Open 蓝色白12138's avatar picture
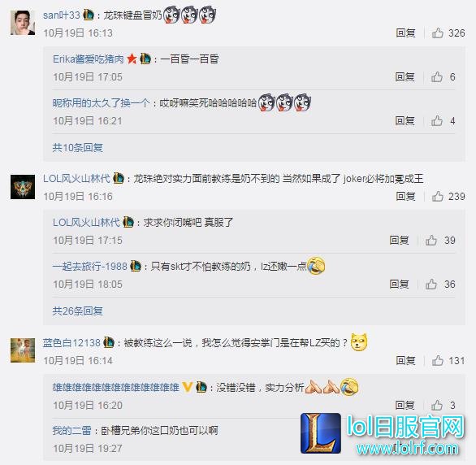This screenshot has height=465, width=476. [23, 350]
